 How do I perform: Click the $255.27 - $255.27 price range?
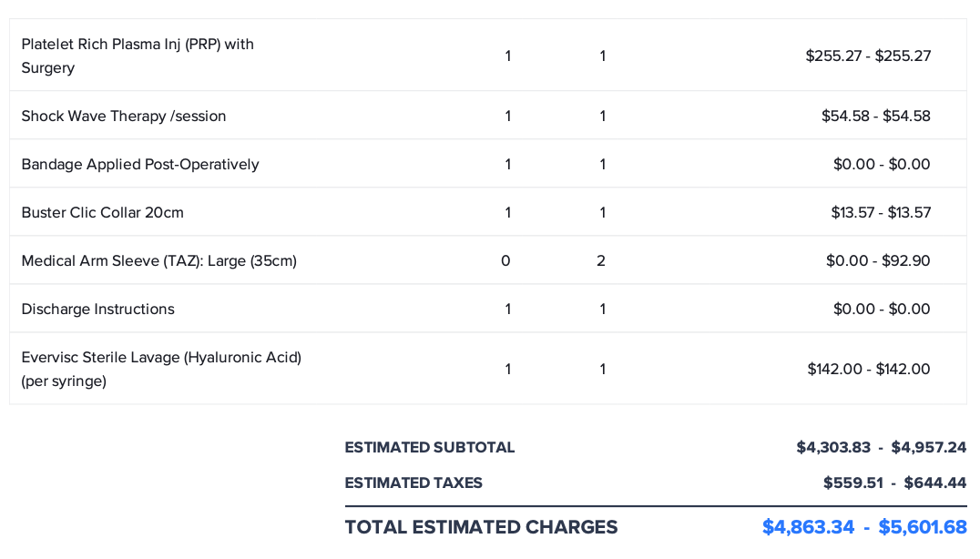coord(868,56)
